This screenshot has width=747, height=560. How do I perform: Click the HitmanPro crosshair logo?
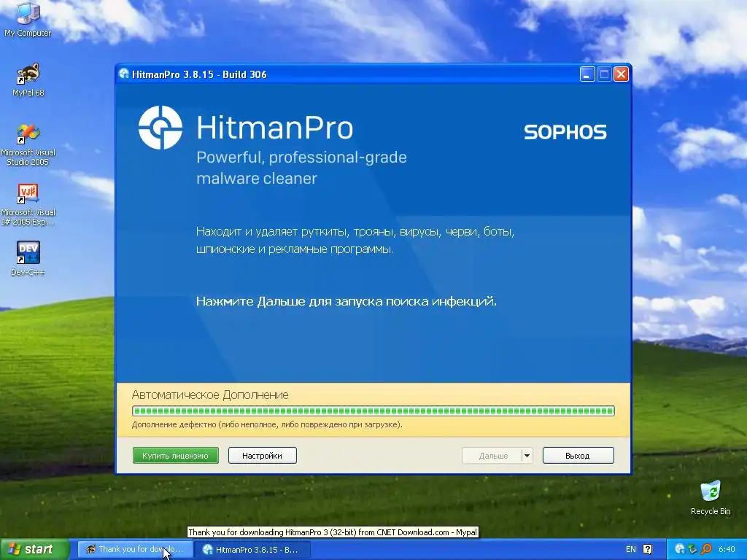[160, 128]
